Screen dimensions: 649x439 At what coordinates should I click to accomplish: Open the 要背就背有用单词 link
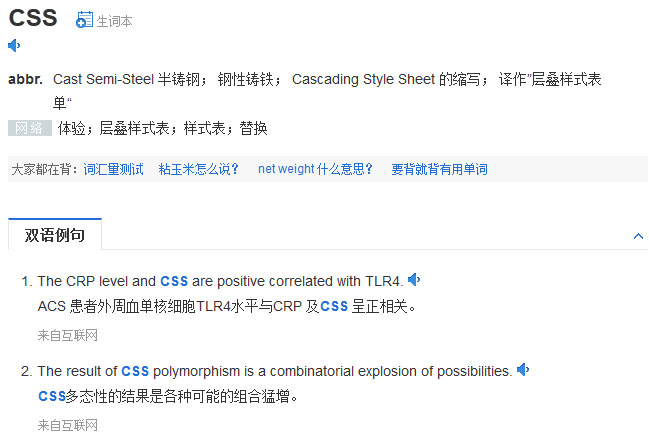pyautogui.click(x=439, y=169)
